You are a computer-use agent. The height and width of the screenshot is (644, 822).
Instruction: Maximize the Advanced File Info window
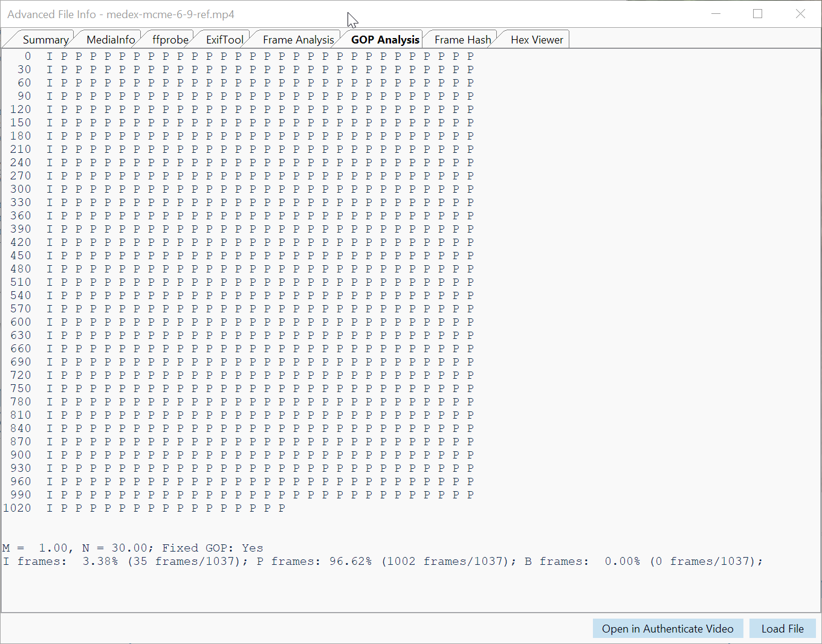pyautogui.click(x=757, y=14)
